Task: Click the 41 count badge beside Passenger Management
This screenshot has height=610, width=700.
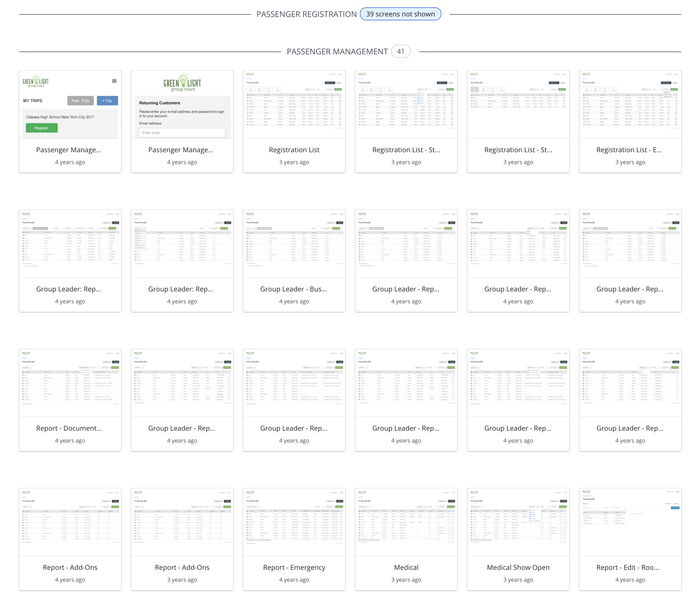Action: point(400,51)
